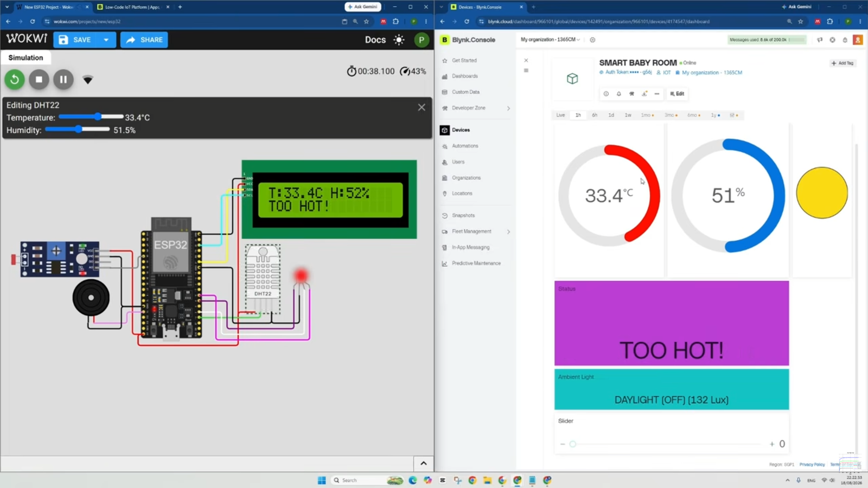This screenshot has width=868, height=488.
Task: Click the help lifebuoy icon
Action: [x=833, y=40]
